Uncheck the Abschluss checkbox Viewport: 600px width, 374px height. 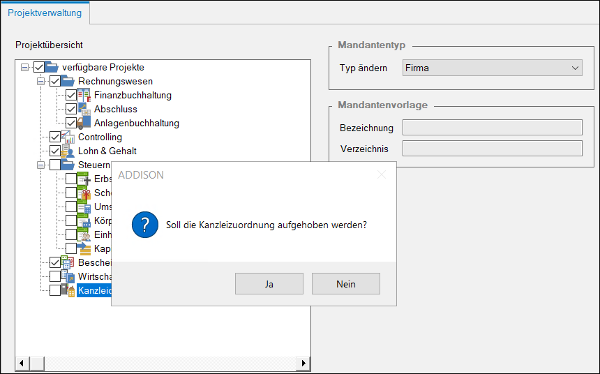pyautogui.click(x=71, y=109)
